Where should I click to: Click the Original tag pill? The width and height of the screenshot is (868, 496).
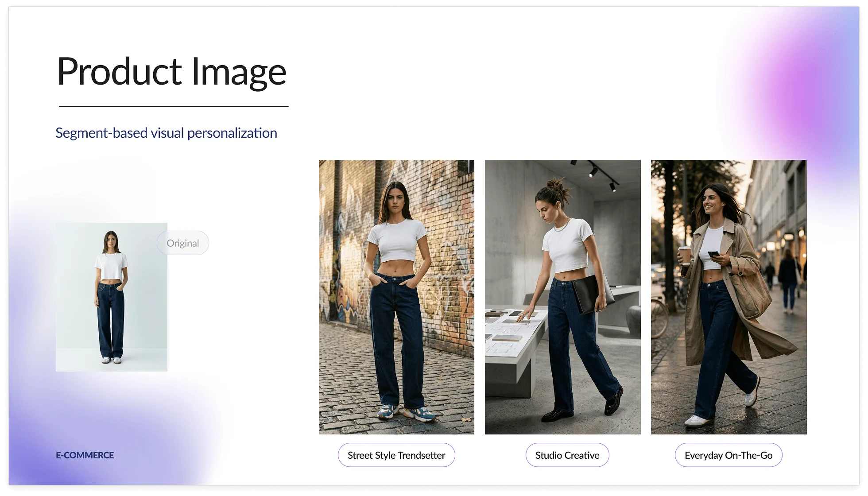pyautogui.click(x=182, y=243)
